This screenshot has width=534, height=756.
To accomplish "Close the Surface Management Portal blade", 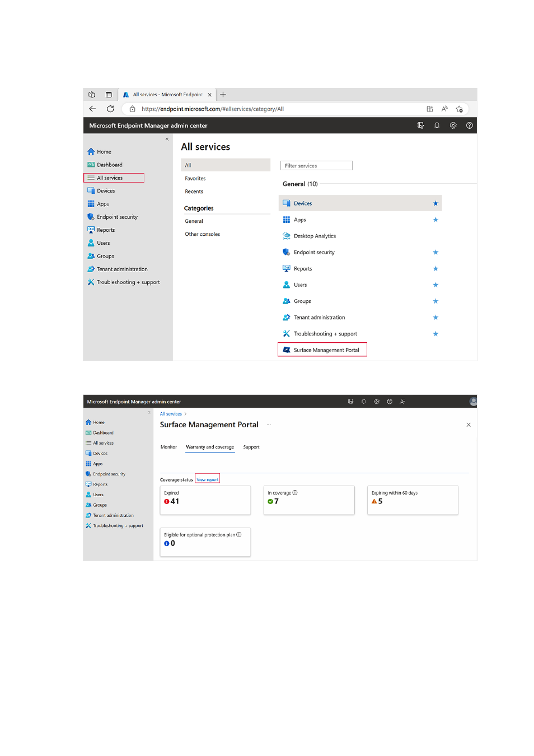I will [x=469, y=425].
